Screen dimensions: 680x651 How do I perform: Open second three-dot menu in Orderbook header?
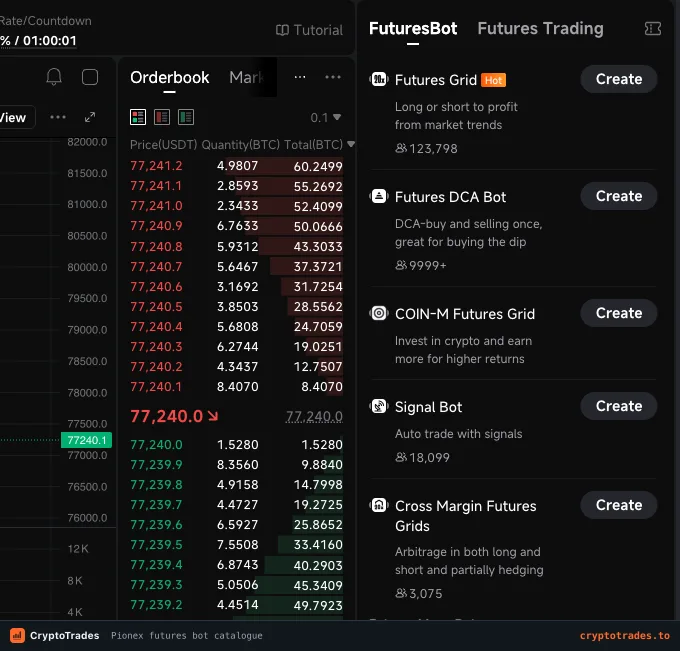click(333, 77)
